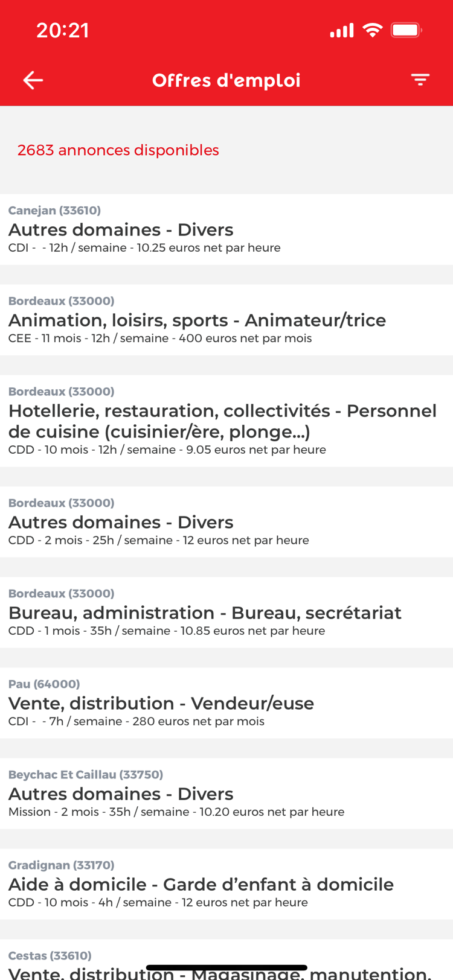
Task: Open the Animation, loisirs, sports - Animateur/trice offer
Action: click(226, 320)
